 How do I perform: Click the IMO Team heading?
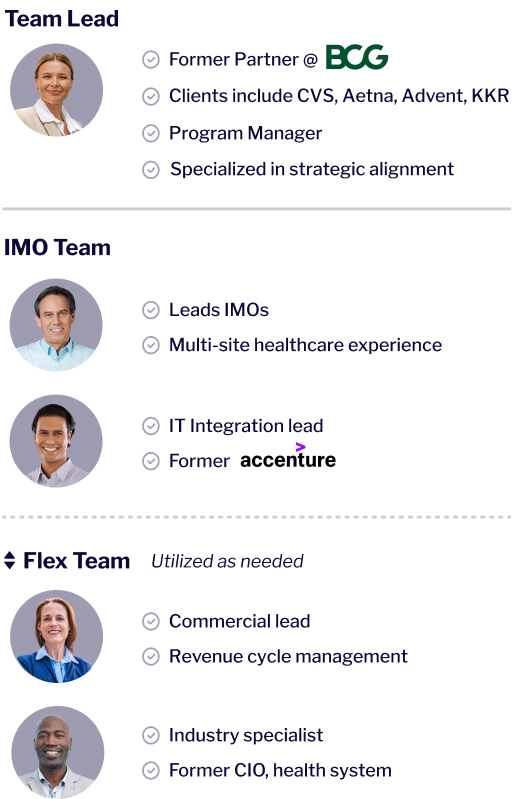58,248
